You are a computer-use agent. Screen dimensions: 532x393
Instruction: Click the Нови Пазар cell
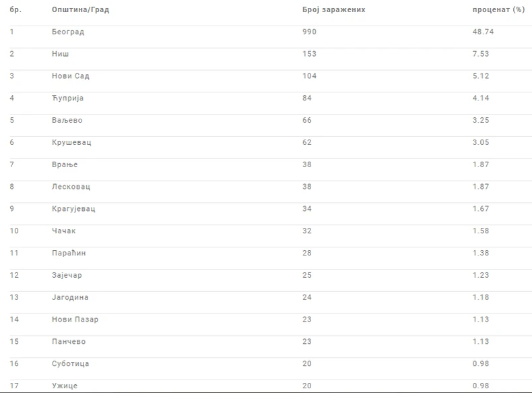[x=75, y=320]
